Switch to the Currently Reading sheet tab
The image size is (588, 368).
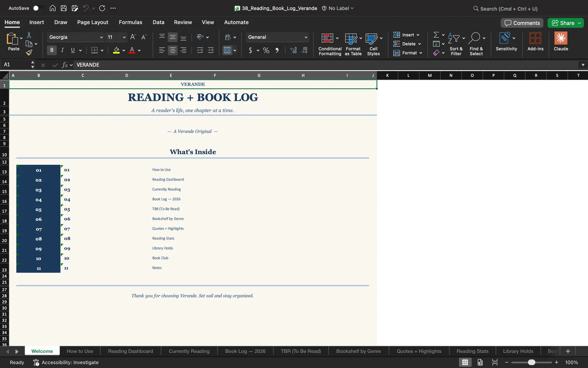pyautogui.click(x=189, y=351)
